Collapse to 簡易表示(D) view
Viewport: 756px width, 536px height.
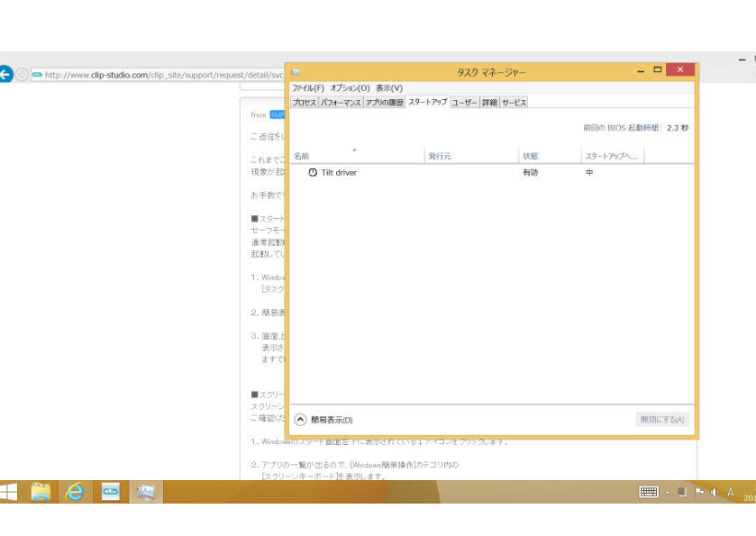click(323, 420)
